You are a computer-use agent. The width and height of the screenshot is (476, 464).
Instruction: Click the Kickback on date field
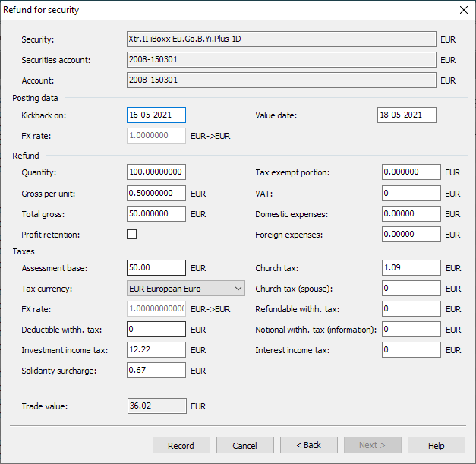pos(156,115)
